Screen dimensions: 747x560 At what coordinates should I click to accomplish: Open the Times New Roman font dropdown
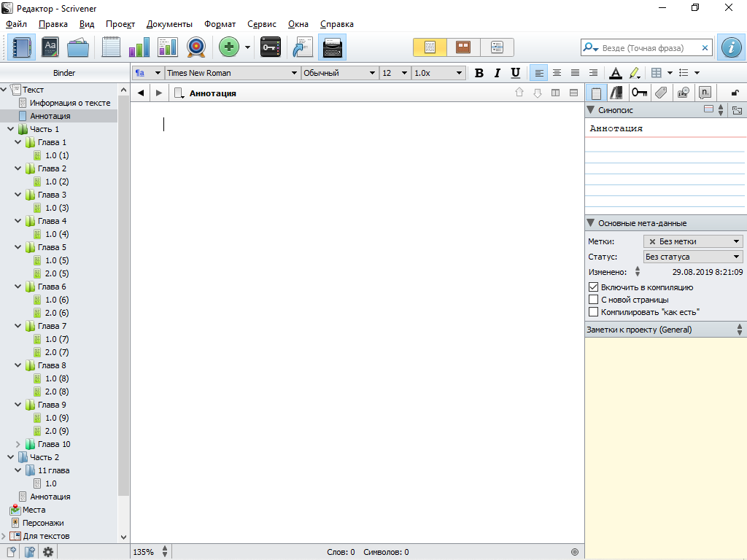[232, 73]
